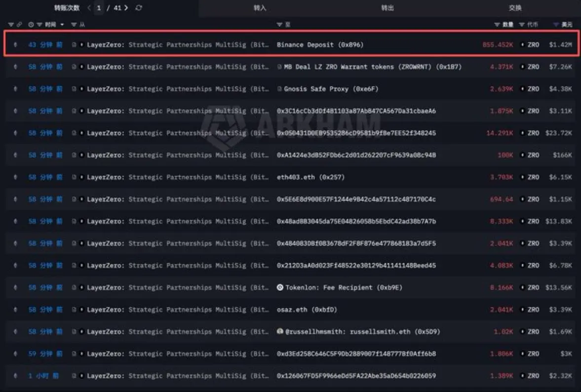
Task: Click the $7.26K value cell
Action: pos(560,67)
